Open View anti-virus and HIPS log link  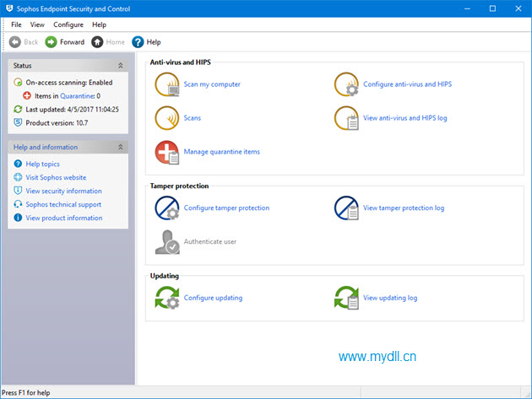click(x=405, y=118)
